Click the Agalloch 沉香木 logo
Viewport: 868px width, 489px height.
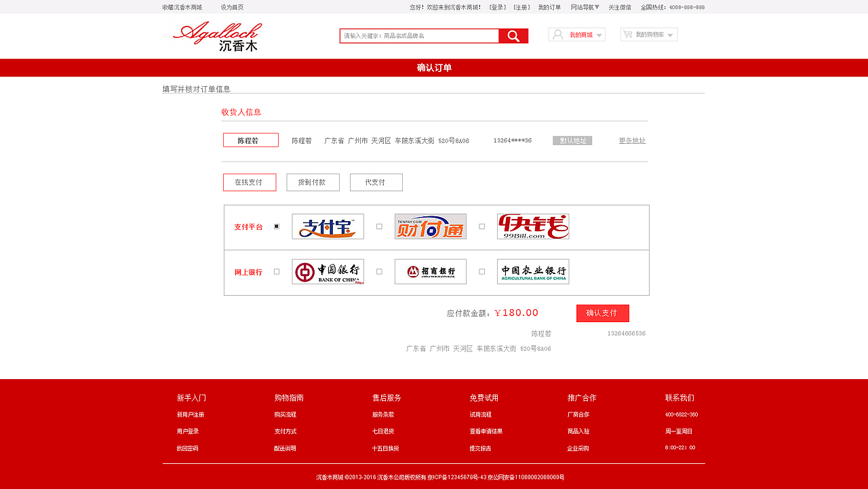[217, 37]
